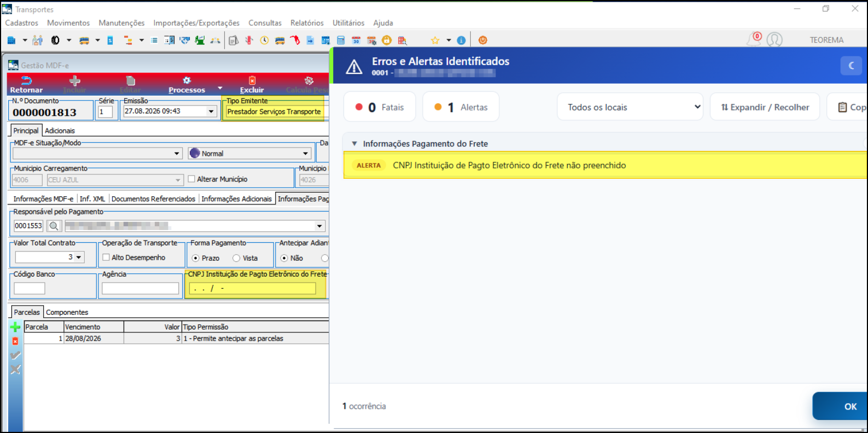Enable the Alto Desempenho checkbox
The width and height of the screenshot is (868, 433).
[x=106, y=258]
